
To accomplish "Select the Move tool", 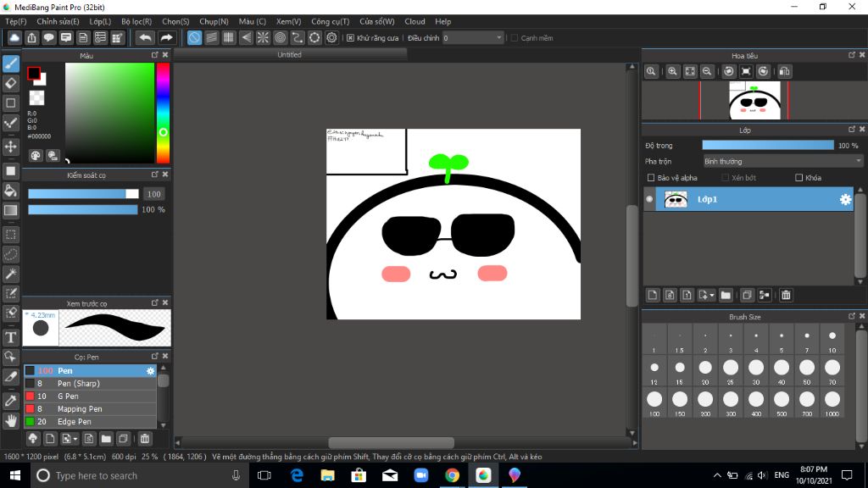I will [10, 147].
